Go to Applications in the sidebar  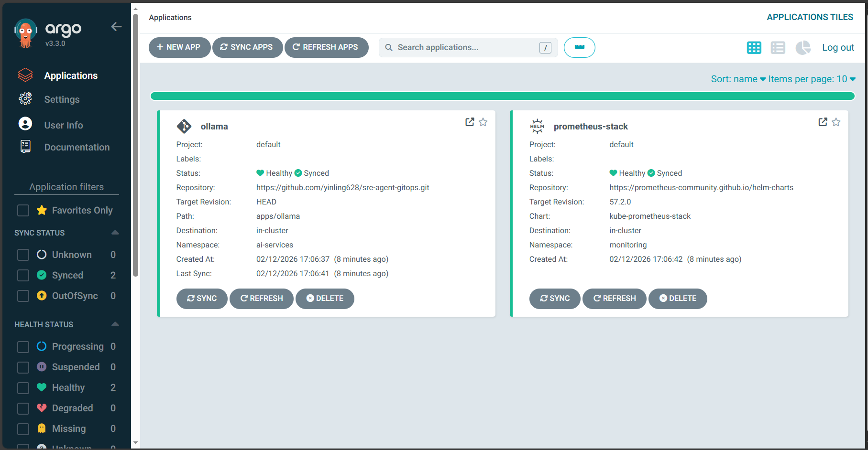click(71, 75)
